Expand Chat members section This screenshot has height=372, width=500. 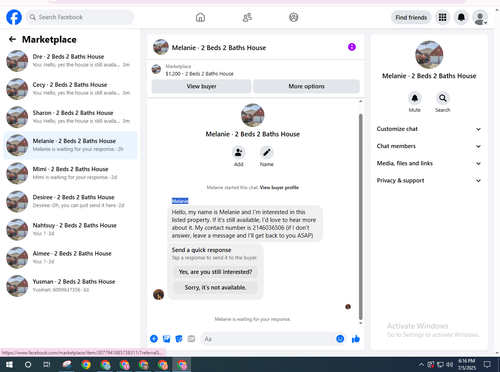pyautogui.click(x=429, y=146)
